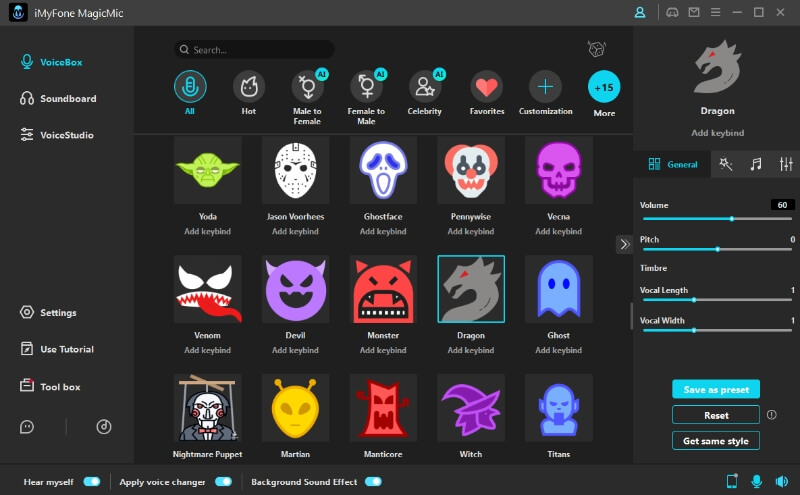
Task: Click the Save as preset button
Action: 716,389
